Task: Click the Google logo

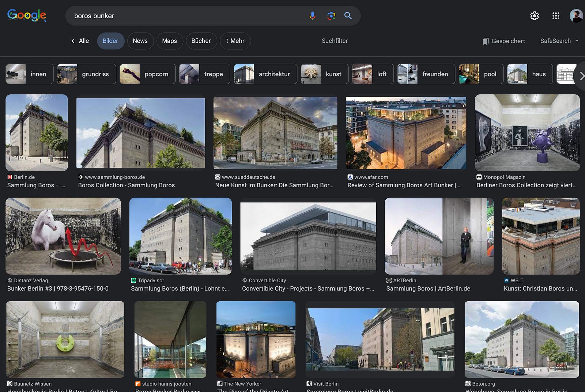Action: 27,15
